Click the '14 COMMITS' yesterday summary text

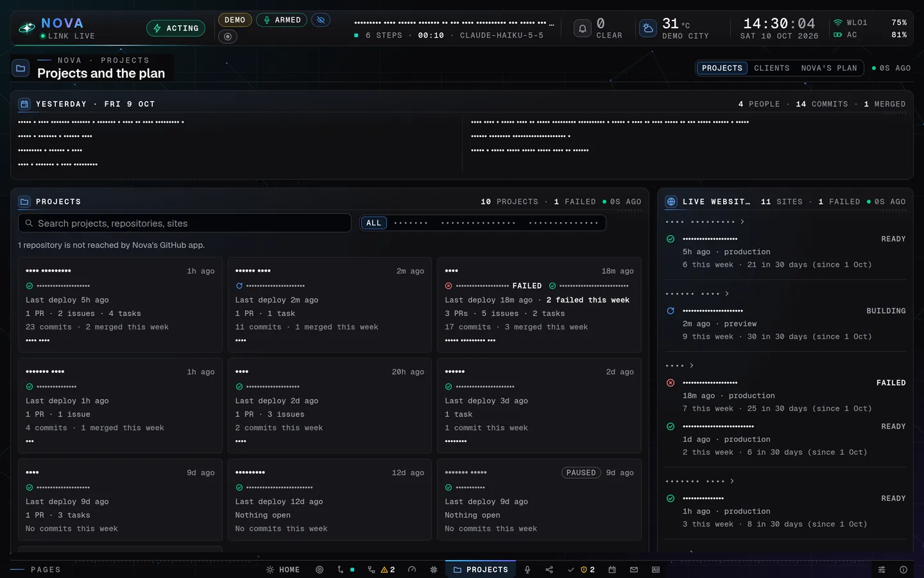click(822, 104)
